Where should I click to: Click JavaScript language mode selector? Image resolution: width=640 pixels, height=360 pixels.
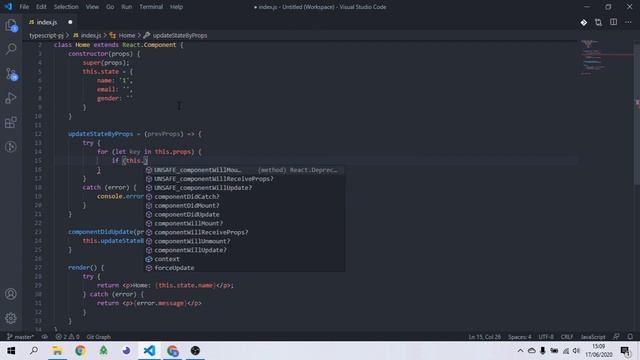point(593,337)
